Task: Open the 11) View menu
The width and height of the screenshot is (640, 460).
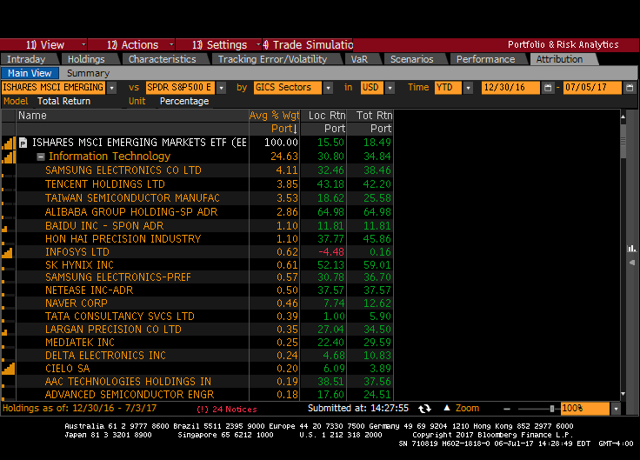Action: click(44, 44)
